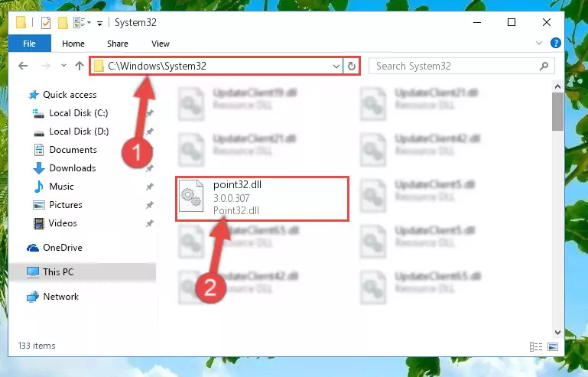Viewport: 588px width, 377px height.
Task: Switch to the Share ribbon tab
Action: click(x=118, y=44)
